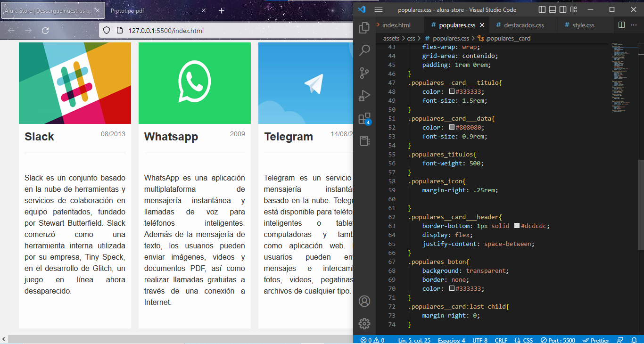This screenshot has width=644, height=344.
Task: Focus the address bar showing 127.0.0.1:5500/index.html
Action: pyautogui.click(x=226, y=31)
